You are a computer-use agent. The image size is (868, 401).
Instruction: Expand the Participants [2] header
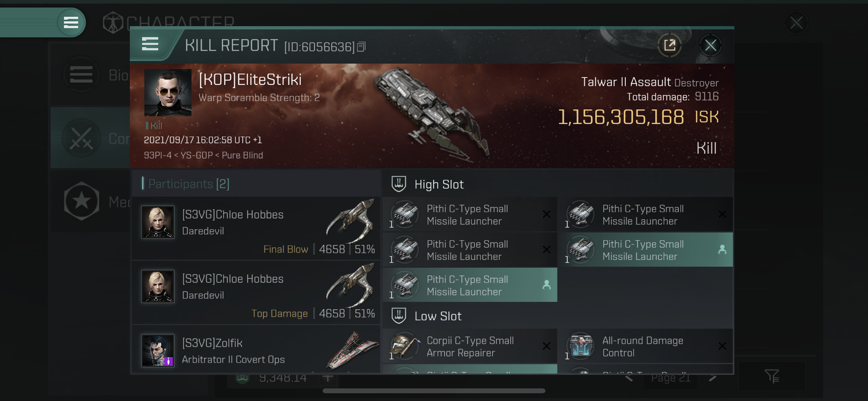[189, 184]
